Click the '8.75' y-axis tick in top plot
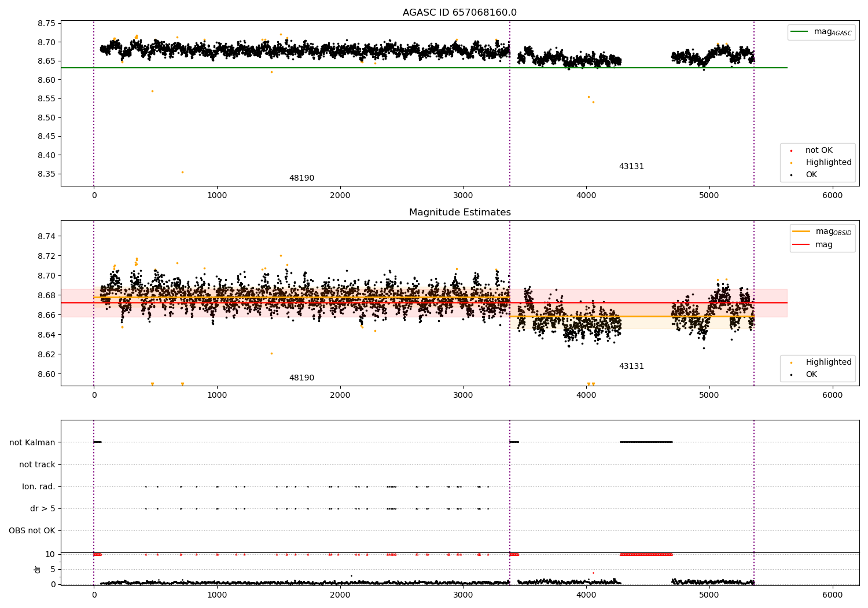 (x=47, y=24)
